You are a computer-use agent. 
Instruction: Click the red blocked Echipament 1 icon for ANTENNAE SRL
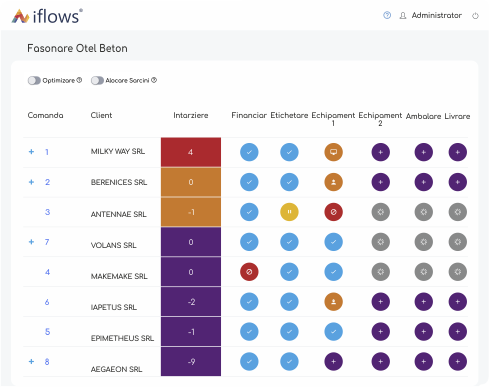333,212
